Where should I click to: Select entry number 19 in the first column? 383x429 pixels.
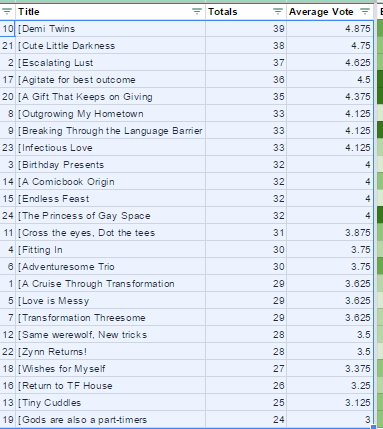click(x=7, y=420)
